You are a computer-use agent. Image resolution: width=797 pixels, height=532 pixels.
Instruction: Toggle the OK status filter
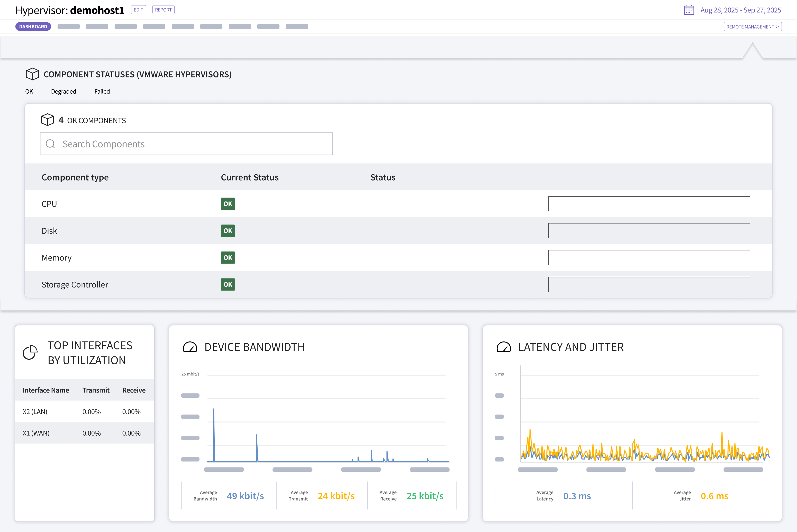[29, 91]
